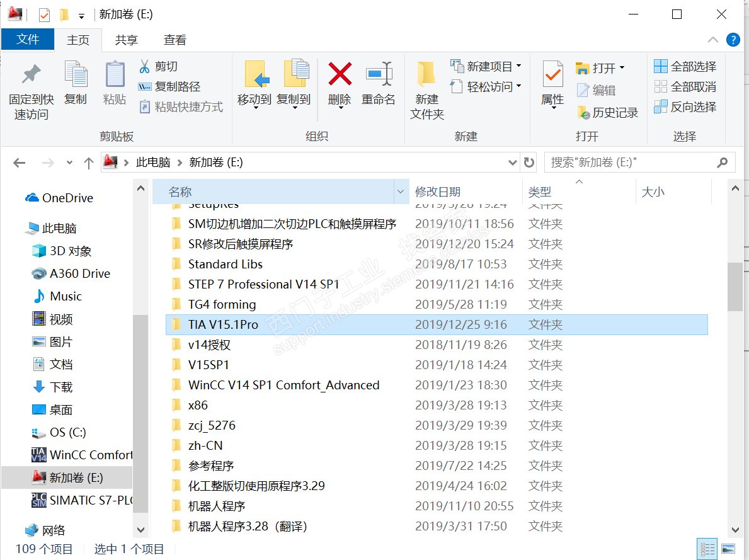
Task: Go back to the previous location
Action: tap(19, 163)
